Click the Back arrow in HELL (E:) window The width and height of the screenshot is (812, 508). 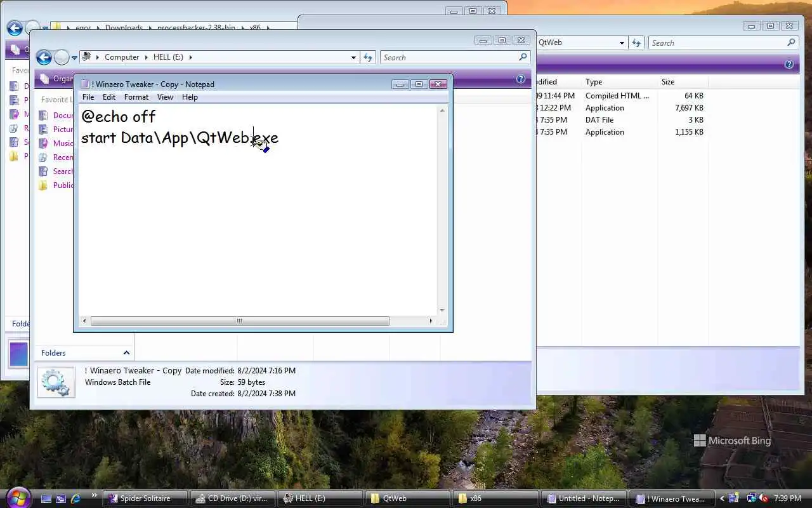(44, 58)
